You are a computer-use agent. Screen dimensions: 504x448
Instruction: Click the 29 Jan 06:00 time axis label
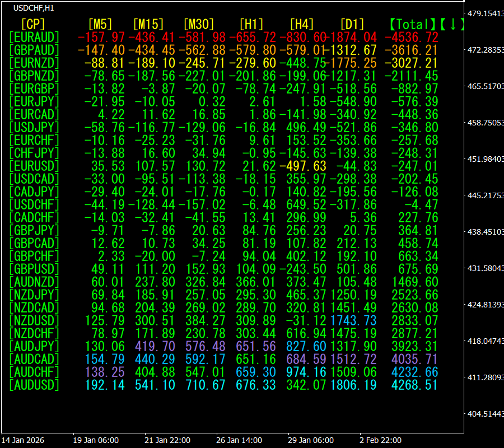tap(310, 440)
